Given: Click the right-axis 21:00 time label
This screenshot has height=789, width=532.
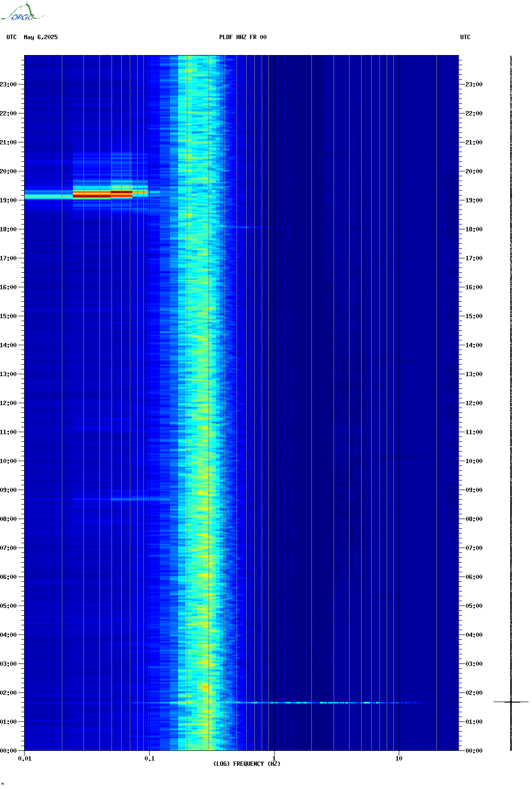Looking at the screenshot, I should 474,142.
